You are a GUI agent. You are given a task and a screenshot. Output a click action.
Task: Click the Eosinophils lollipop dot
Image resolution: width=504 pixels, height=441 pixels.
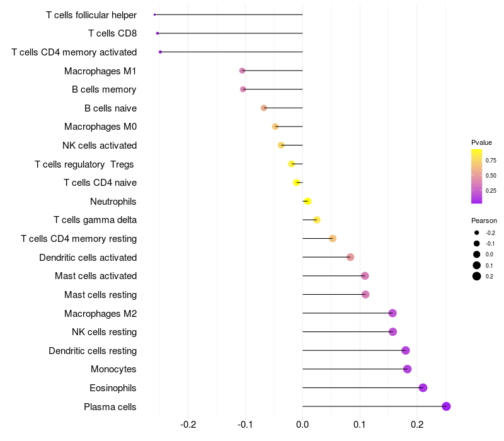click(423, 387)
